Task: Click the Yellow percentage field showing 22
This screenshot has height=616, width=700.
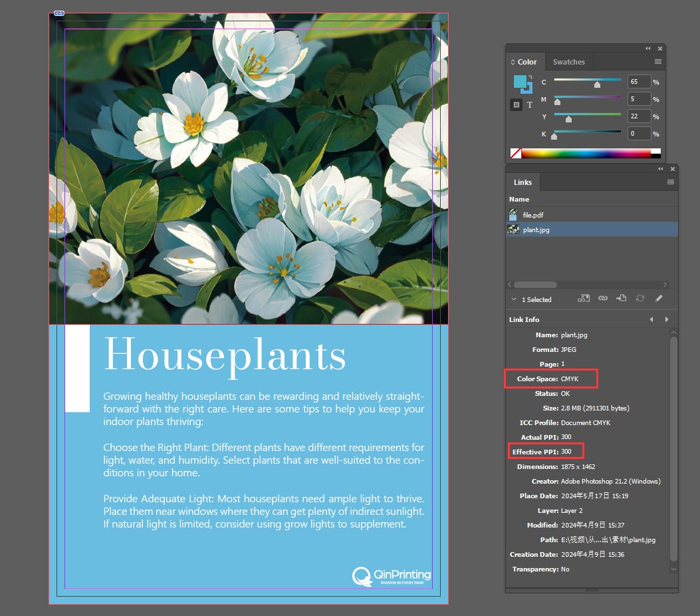Action: tap(639, 116)
